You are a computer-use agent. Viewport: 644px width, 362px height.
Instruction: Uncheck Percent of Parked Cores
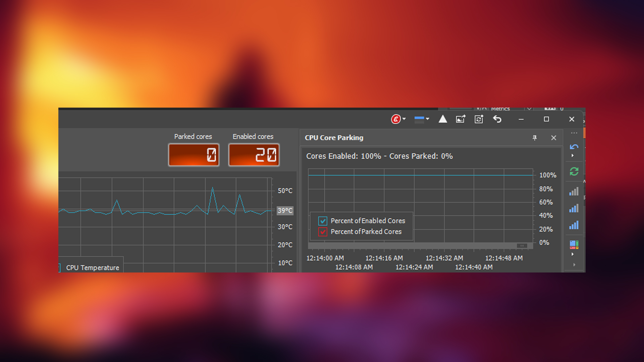(323, 232)
